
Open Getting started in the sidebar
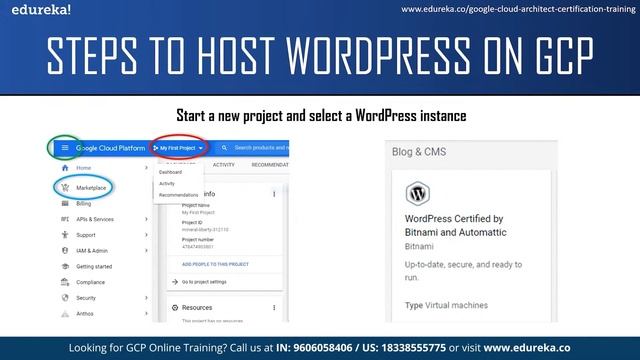click(94, 267)
